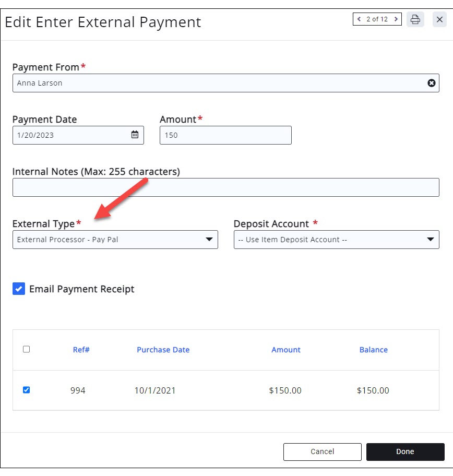The image size is (453, 476).
Task: Sort by Ref# column header
Action: [81, 350]
